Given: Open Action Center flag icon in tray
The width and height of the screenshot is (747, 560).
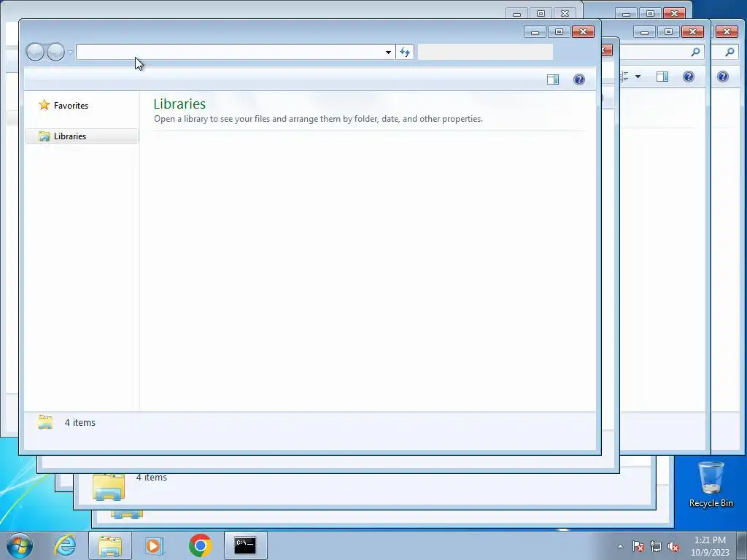Looking at the screenshot, I should coord(638,546).
